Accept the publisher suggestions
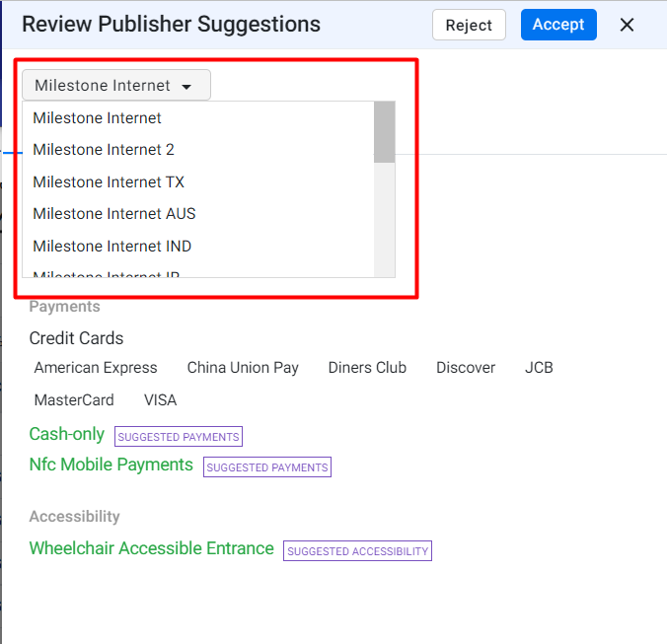667x644 pixels. 558,25
